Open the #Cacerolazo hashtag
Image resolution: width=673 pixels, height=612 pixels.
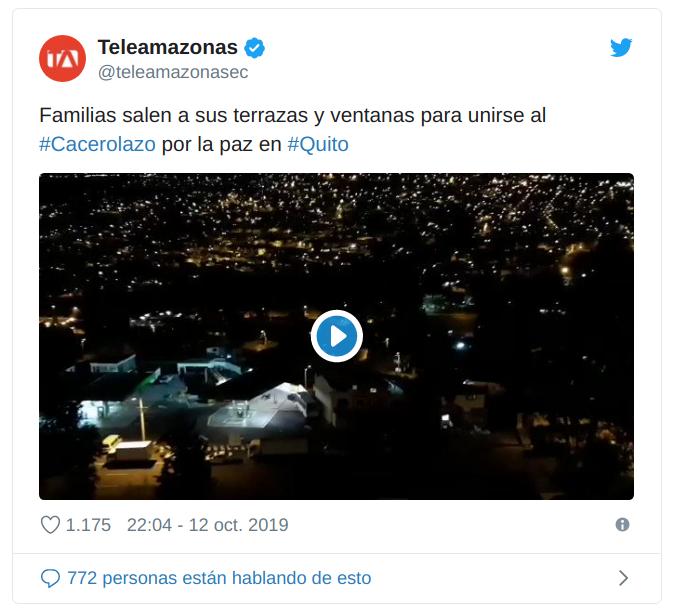point(97,144)
